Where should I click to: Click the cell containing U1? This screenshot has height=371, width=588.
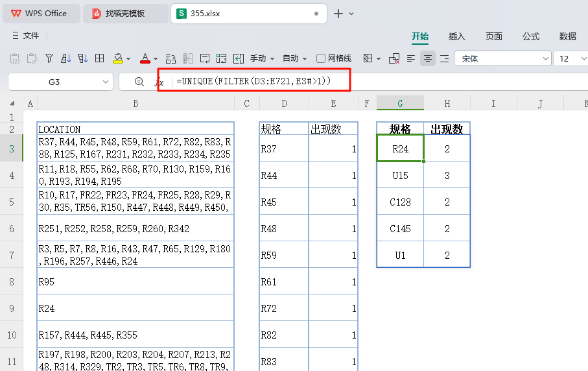(400, 255)
